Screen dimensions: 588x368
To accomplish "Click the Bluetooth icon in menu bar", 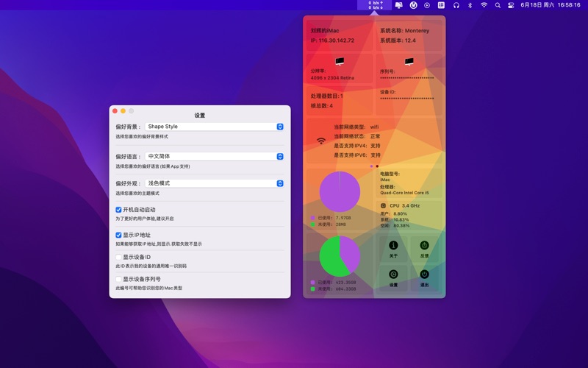I will [x=470, y=5].
